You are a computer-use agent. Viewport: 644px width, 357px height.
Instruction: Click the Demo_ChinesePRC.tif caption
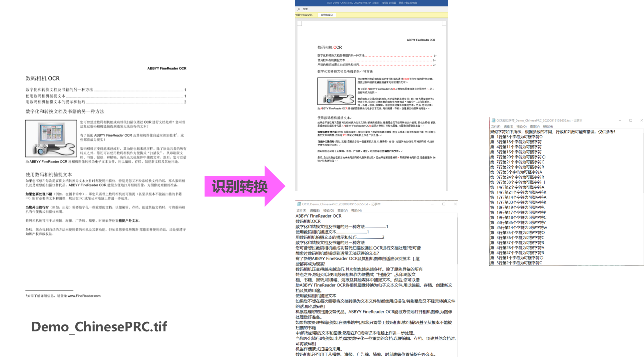(x=99, y=327)
